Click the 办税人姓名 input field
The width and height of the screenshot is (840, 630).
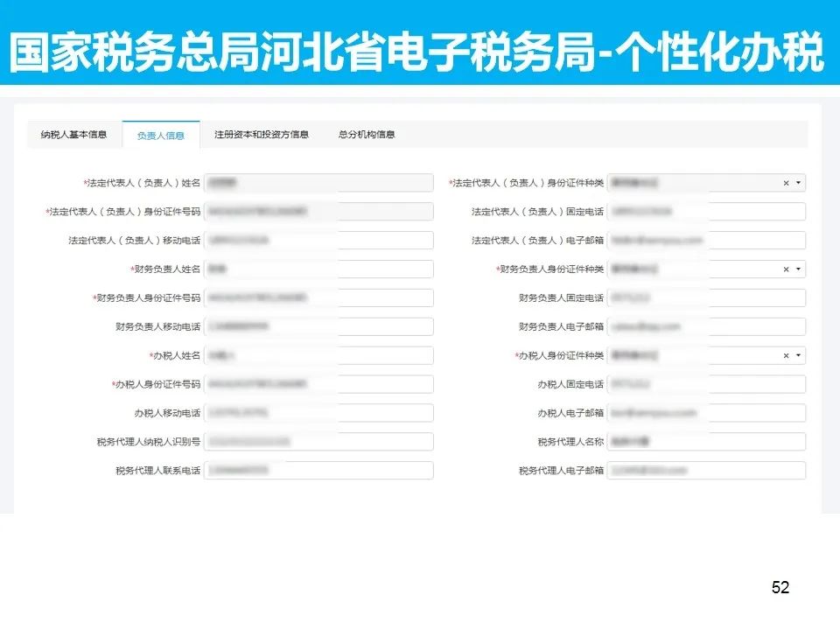(318, 356)
